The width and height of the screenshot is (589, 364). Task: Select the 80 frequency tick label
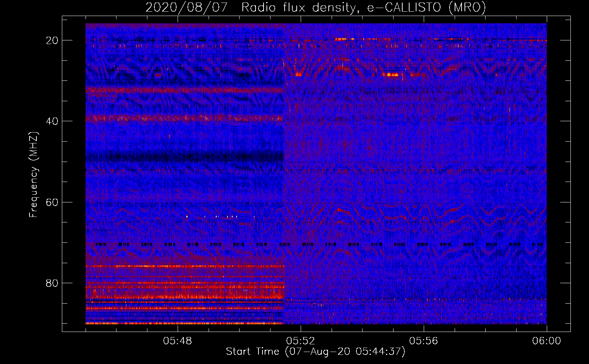[52, 283]
